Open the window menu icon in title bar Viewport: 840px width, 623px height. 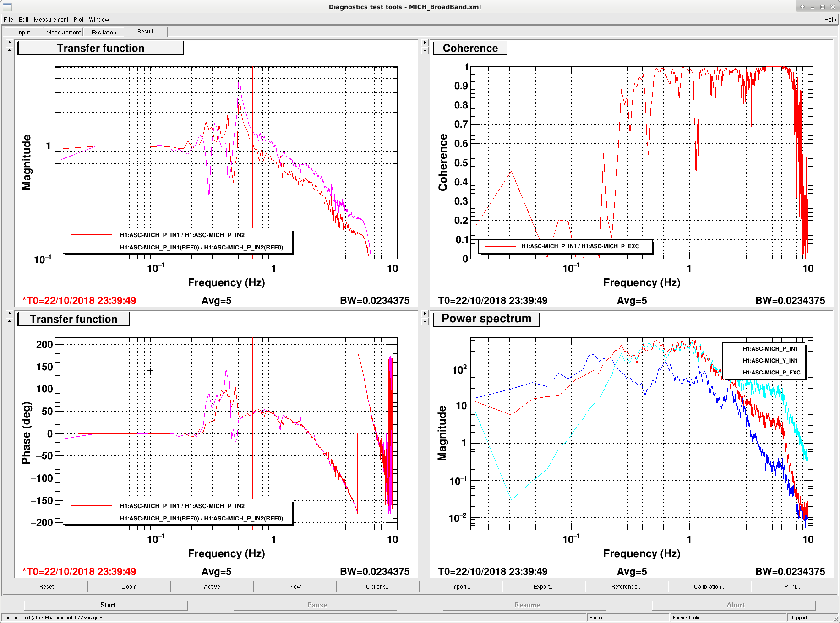[7, 7]
